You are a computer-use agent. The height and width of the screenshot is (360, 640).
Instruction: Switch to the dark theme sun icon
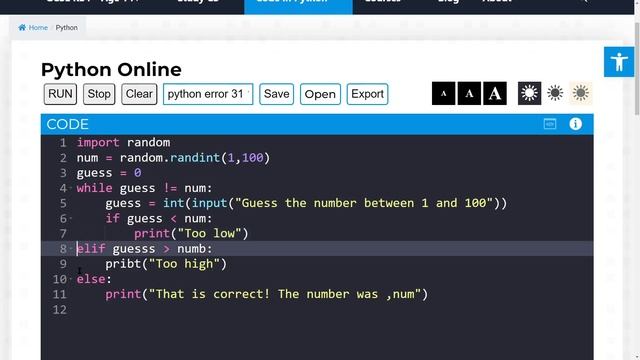point(529,93)
